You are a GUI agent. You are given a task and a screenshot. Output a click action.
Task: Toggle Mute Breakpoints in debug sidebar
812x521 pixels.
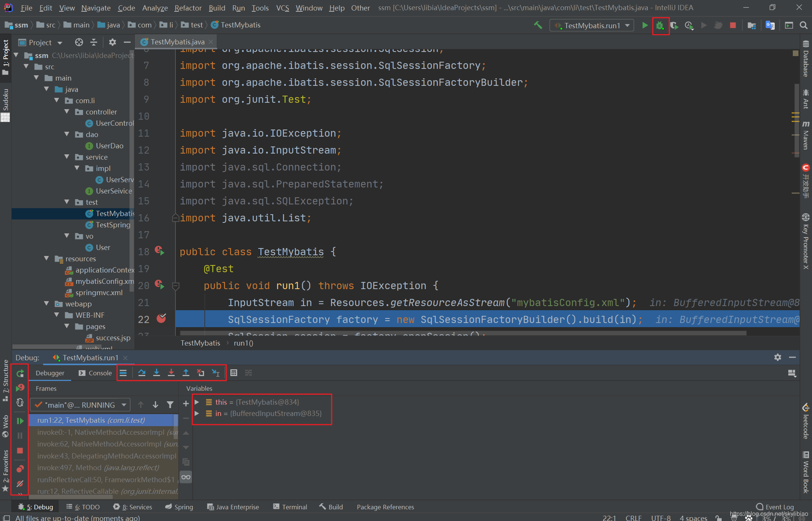click(20, 483)
